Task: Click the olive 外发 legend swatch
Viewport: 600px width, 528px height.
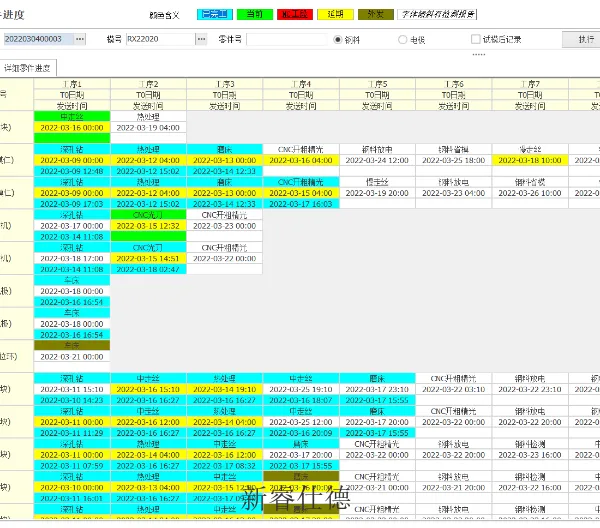Action: pyautogui.click(x=375, y=15)
